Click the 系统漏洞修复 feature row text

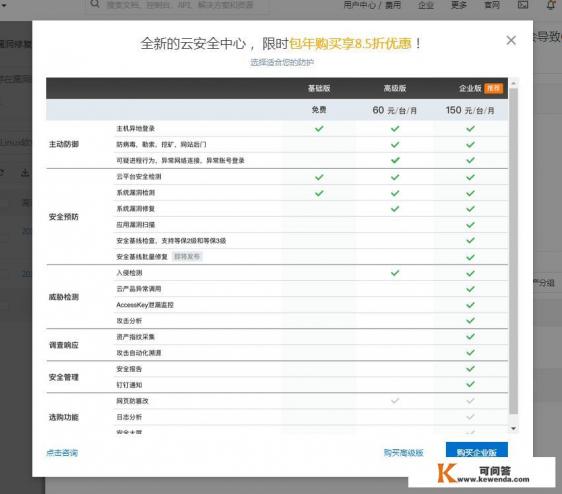pos(135,209)
